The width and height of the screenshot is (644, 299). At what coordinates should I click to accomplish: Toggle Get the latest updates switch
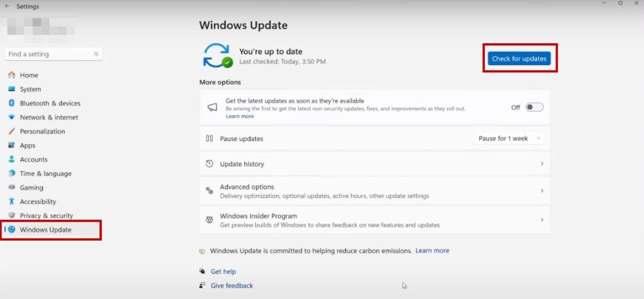(x=535, y=107)
